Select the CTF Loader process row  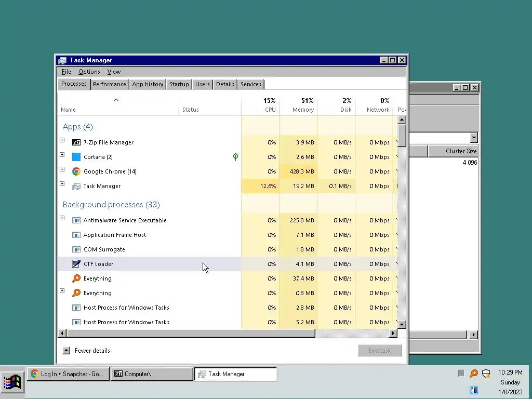tap(227, 264)
